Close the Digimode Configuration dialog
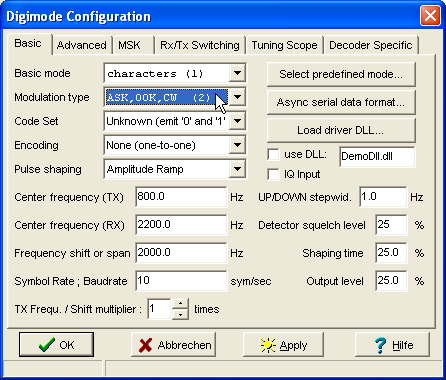 tap(430, 16)
